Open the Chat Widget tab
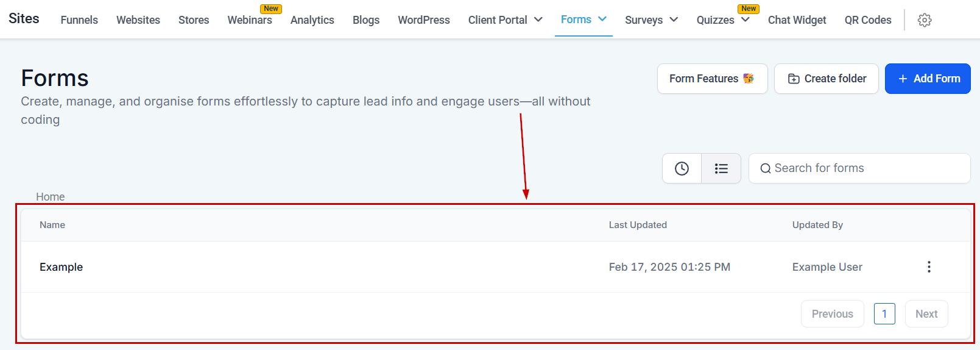The width and height of the screenshot is (980, 350). [797, 20]
